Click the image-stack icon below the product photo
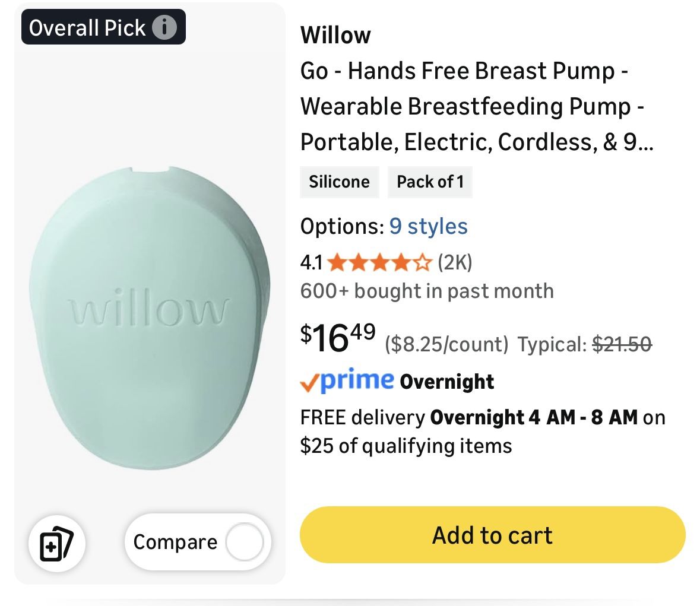The image size is (700, 606). [56, 542]
